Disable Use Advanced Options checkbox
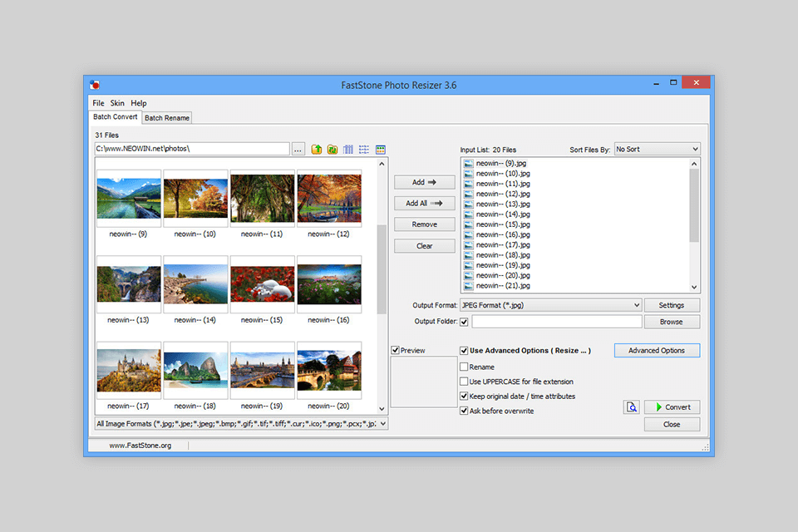 pos(464,351)
